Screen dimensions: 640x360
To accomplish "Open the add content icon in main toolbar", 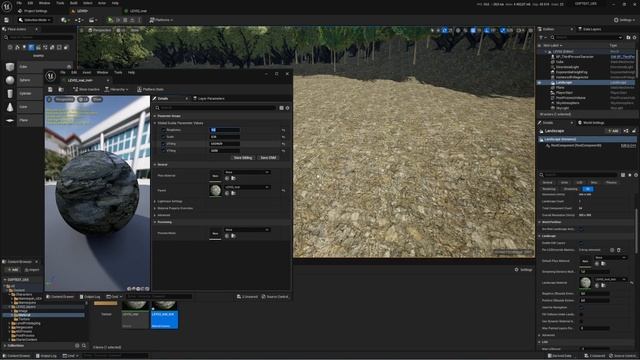I will click(64, 20).
